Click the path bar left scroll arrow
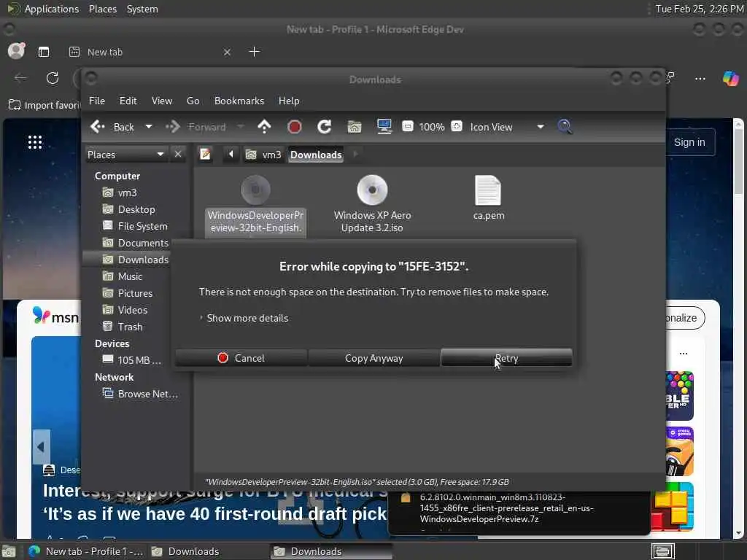The width and height of the screenshot is (747, 560). [x=231, y=155]
